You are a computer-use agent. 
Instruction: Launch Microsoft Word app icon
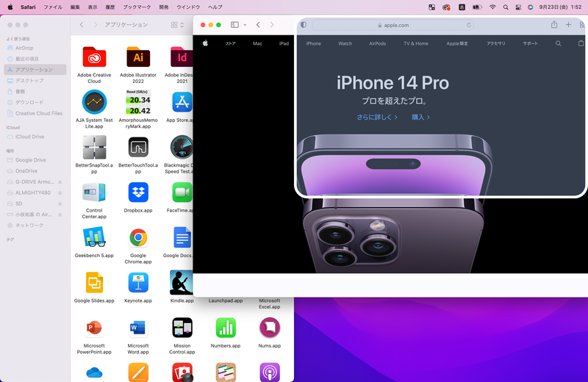click(138, 328)
